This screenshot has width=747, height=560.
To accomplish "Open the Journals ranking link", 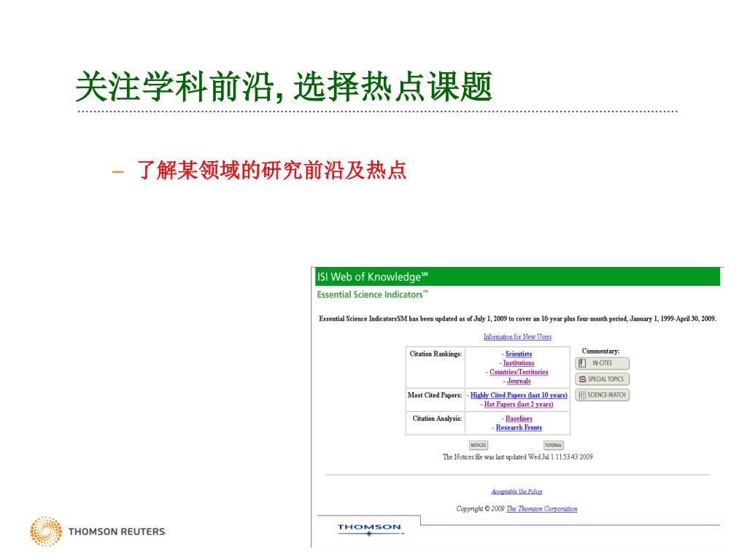I will coord(519,381).
